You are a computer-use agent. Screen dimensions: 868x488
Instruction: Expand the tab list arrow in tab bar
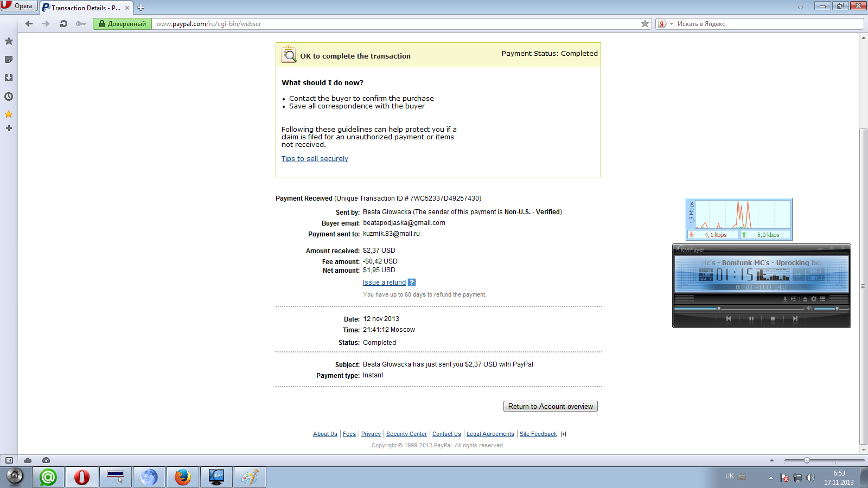click(x=800, y=8)
